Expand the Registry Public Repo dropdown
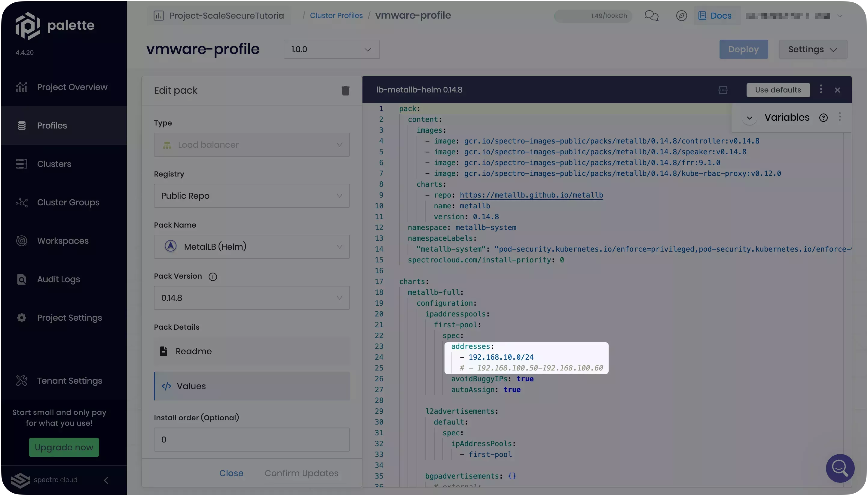The image size is (868, 496). [x=252, y=196]
